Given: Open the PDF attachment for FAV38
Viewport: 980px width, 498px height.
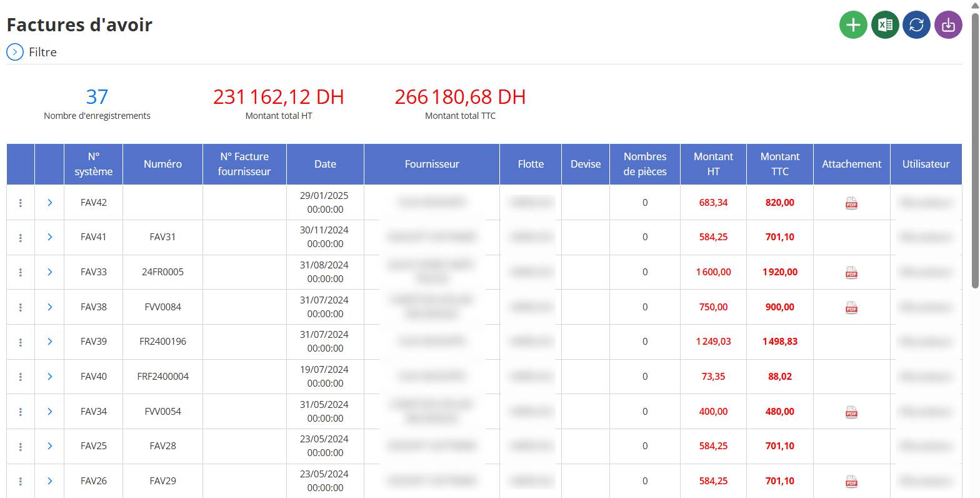Looking at the screenshot, I should click(851, 307).
